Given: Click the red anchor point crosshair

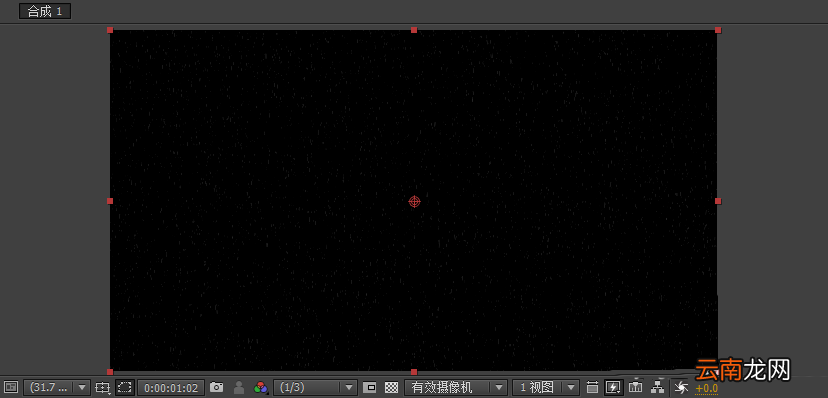Looking at the screenshot, I should pos(415,201).
